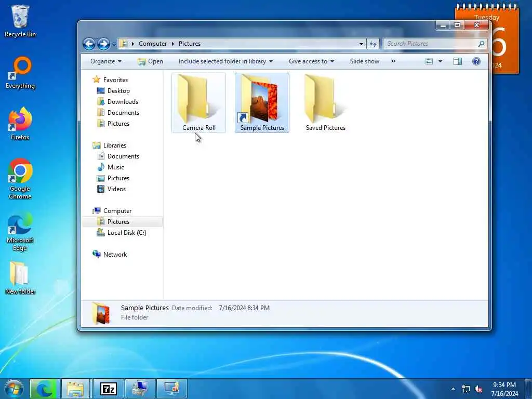
Task: Click 7-Zip icon in the taskbar
Action: [109, 389]
